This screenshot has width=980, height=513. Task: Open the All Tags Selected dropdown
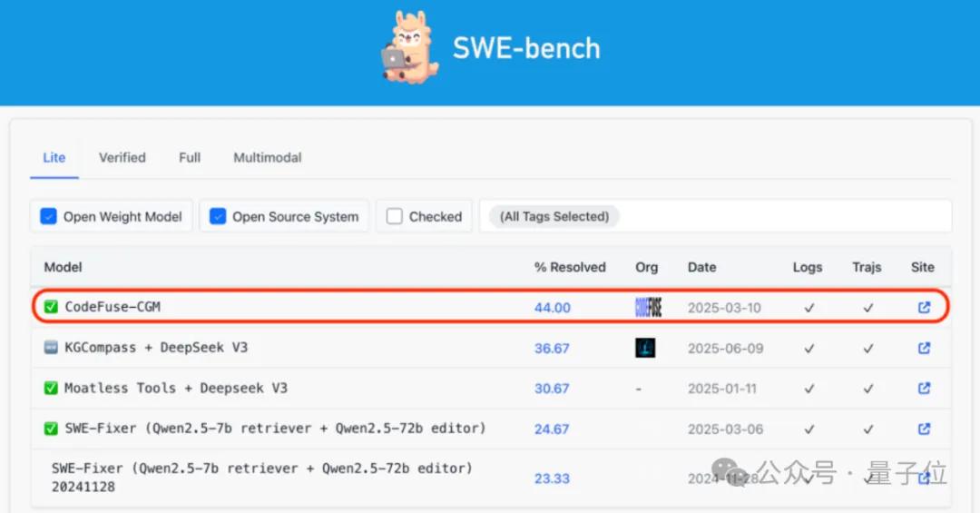(554, 217)
